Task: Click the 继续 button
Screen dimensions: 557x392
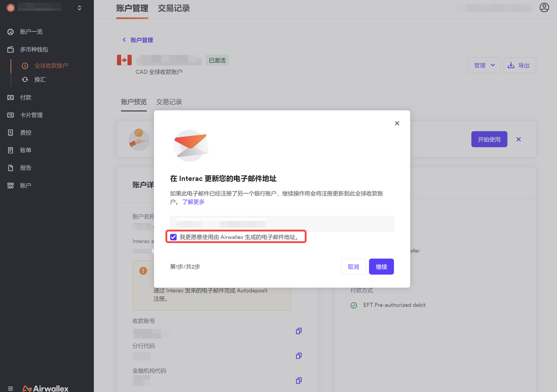Action: click(381, 267)
